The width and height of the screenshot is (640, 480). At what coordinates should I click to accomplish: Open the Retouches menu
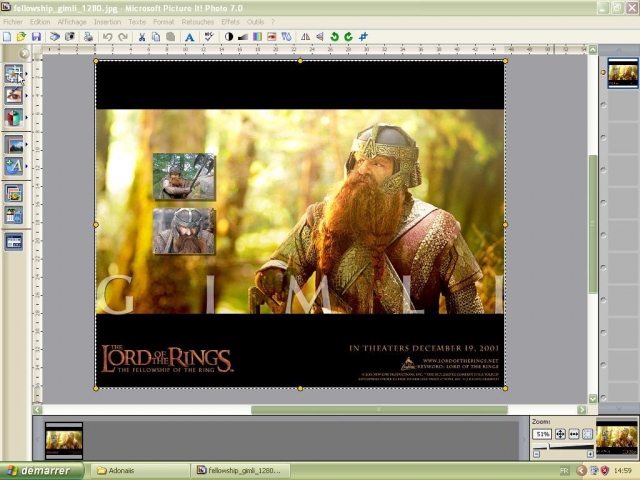(x=198, y=22)
